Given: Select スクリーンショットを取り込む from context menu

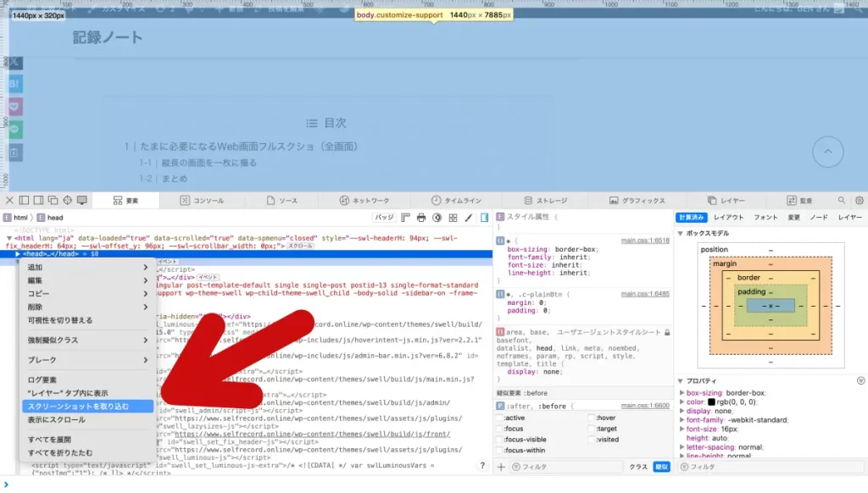Looking at the screenshot, I should pyautogui.click(x=78, y=407).
